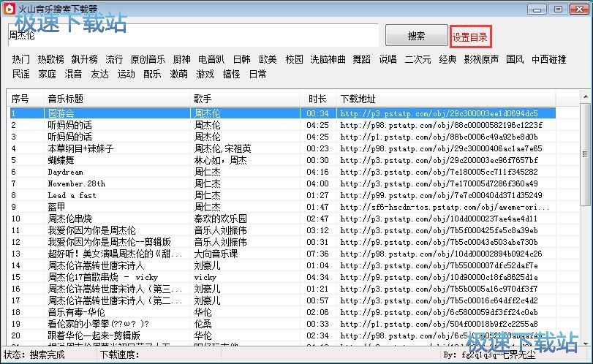Sort by 序号 column header
Screen dimensions: 593x364
click(26, 99)
